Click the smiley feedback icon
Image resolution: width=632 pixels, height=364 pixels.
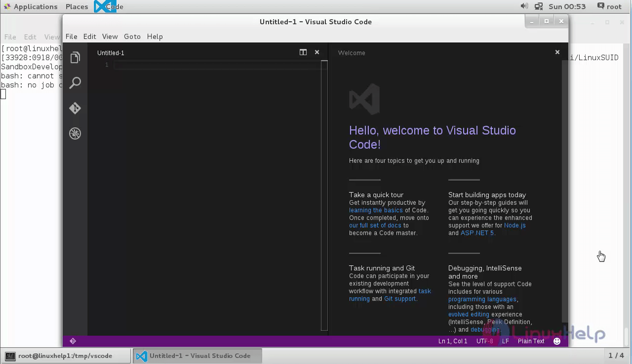(557, 341)
